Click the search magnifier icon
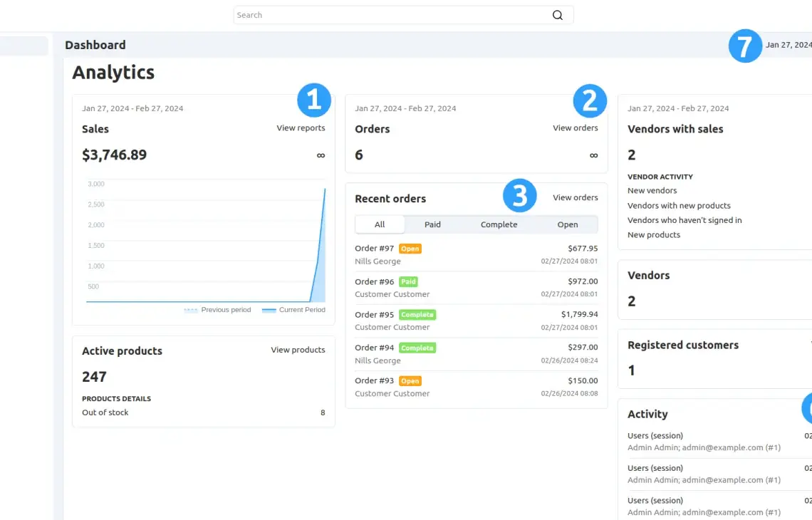Image resolution: width=812 pixels, height=520 pixels. pyautogui.click(x=557, y=15)
